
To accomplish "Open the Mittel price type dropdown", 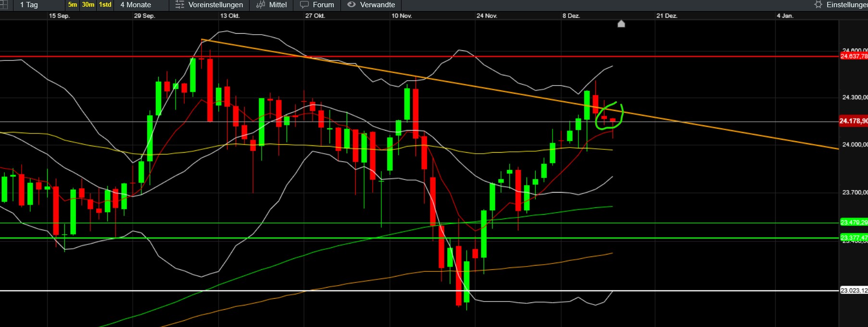I will tap(277, 5).
